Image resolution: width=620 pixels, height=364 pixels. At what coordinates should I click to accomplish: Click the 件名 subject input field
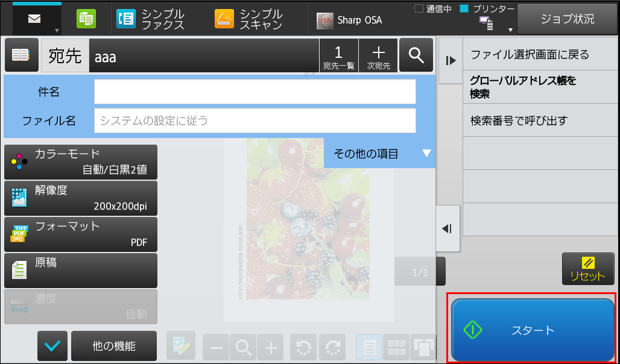(255, 92)
